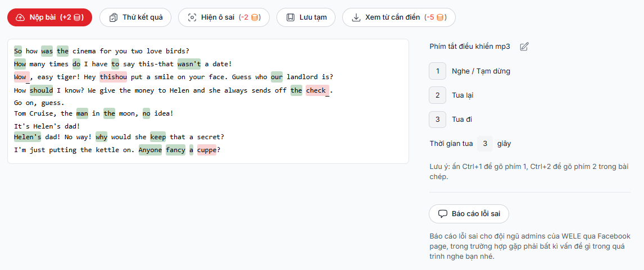Click the key 3 box for Tua đi
This screenshot has height=270, width=644.
click(x=437, y=120)
